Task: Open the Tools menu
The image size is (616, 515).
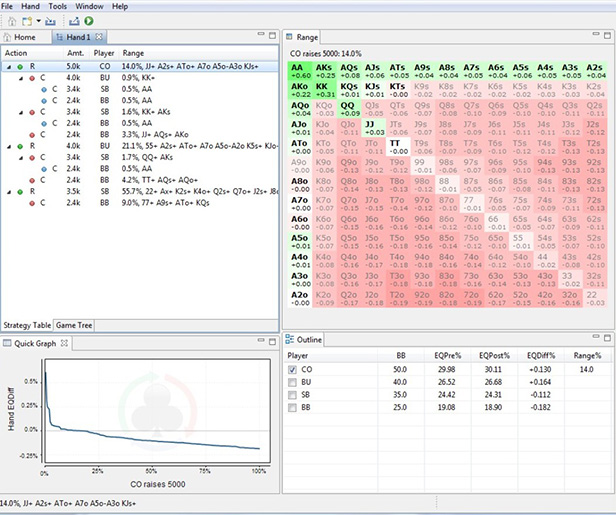Action: (58, 6)
